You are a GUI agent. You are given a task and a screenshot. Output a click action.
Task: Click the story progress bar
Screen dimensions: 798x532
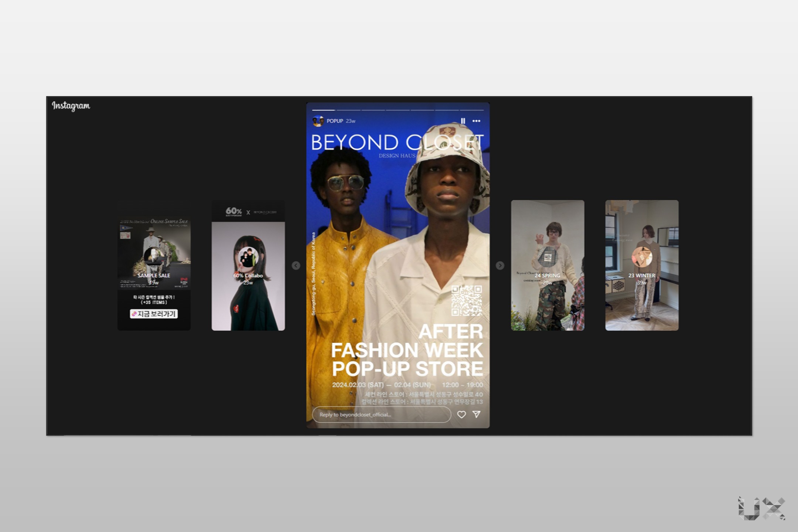coord(398,110)
